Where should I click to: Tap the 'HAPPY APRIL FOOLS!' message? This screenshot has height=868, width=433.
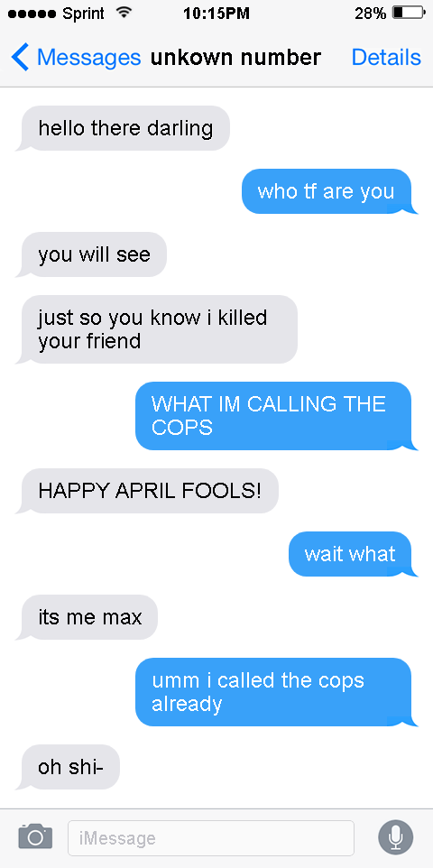click(147, 491)
